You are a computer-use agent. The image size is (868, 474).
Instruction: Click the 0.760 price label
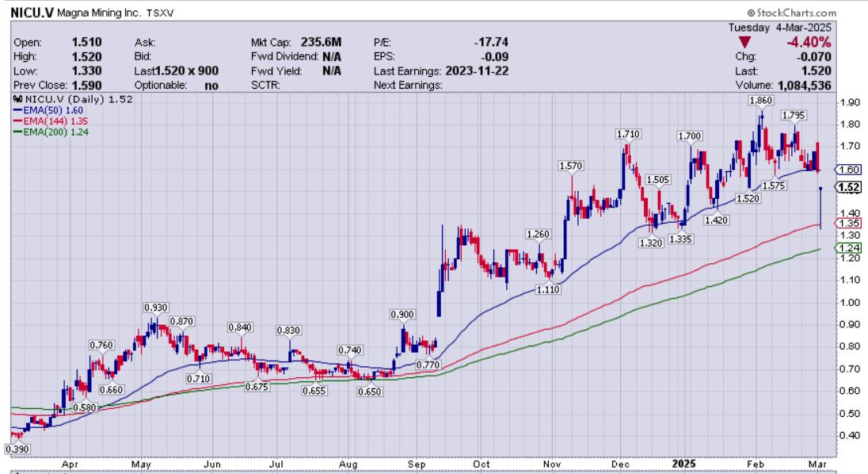coord(102,345)
